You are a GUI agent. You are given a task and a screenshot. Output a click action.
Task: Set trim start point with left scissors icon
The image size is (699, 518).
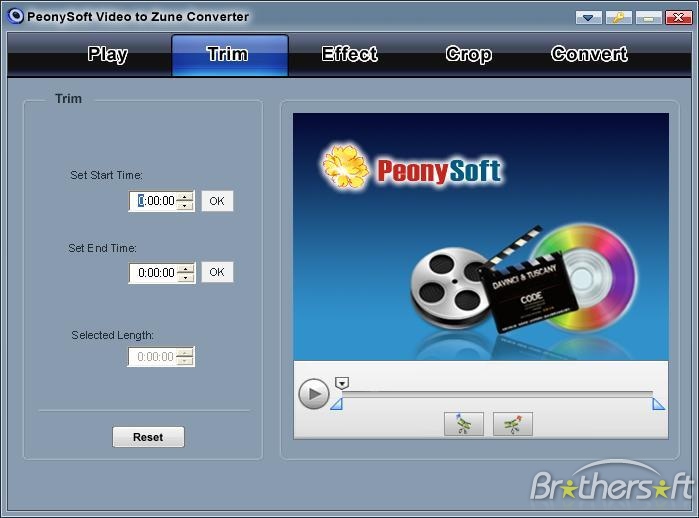[464, 424]
